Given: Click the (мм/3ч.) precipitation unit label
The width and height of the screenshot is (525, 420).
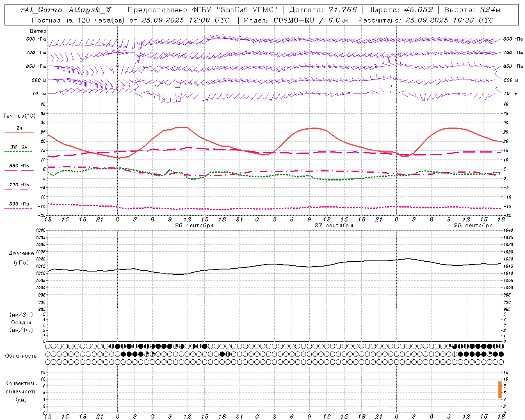Looking at the screenshot, I should (21, 315).
